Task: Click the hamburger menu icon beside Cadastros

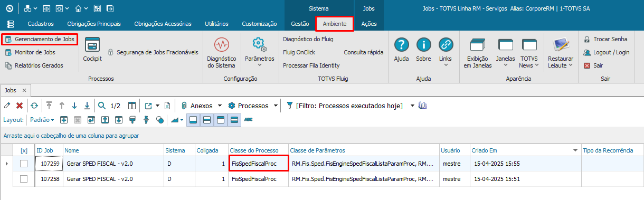Action: 11,24
